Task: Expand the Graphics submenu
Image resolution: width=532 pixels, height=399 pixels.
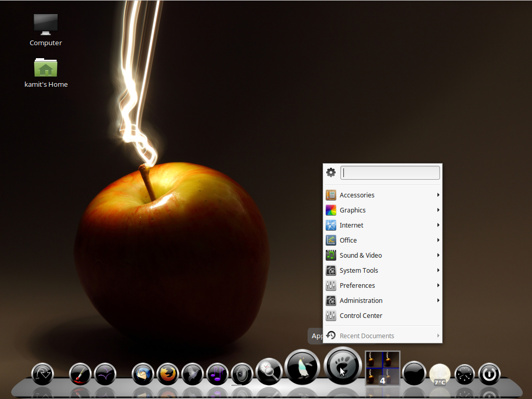Action: click(353, 210)
